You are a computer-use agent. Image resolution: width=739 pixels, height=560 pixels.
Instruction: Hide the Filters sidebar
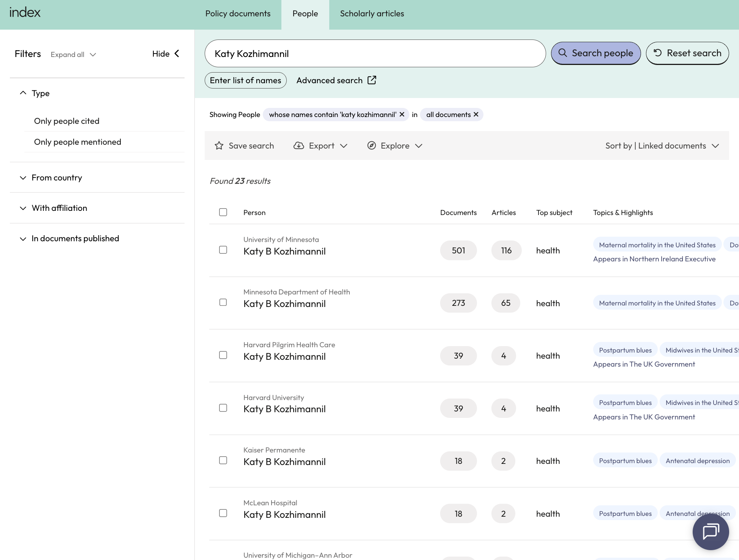pos(166,54)
